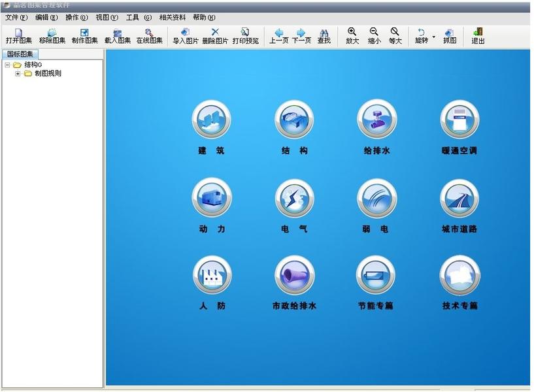Click the 移除图集 toolbar icon
This screenshot has width=534, height=392.
click(52, 36)
